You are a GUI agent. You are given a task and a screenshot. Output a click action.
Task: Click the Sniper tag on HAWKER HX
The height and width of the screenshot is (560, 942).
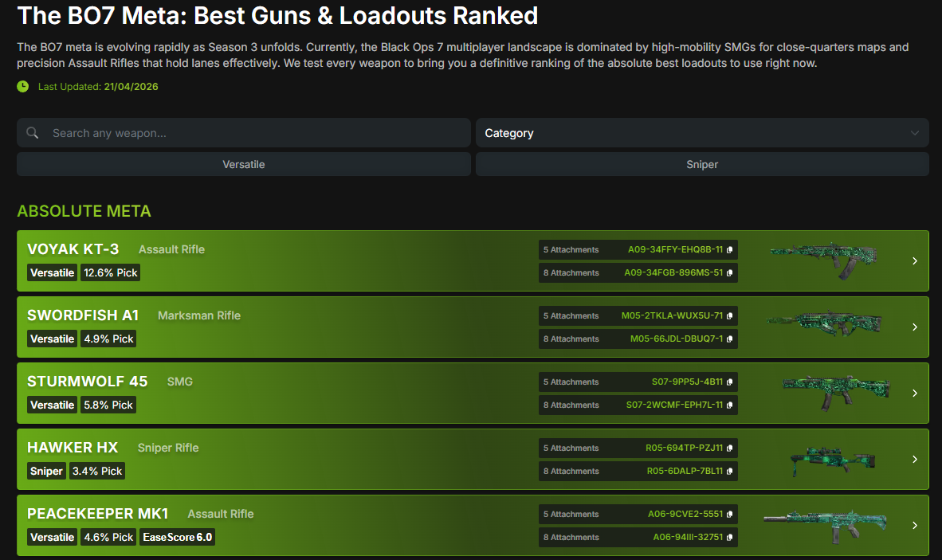46,472
